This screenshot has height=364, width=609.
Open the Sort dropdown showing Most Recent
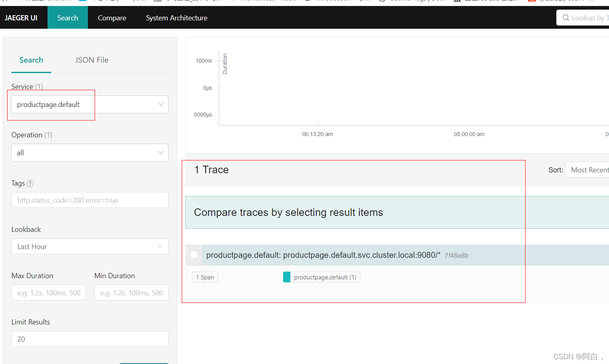tap(587, 170)
